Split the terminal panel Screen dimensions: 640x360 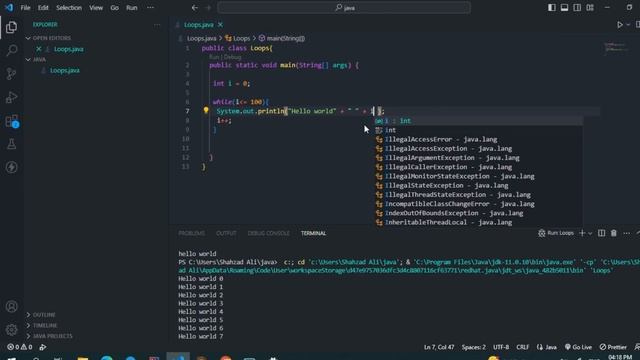tap(601, 233)
